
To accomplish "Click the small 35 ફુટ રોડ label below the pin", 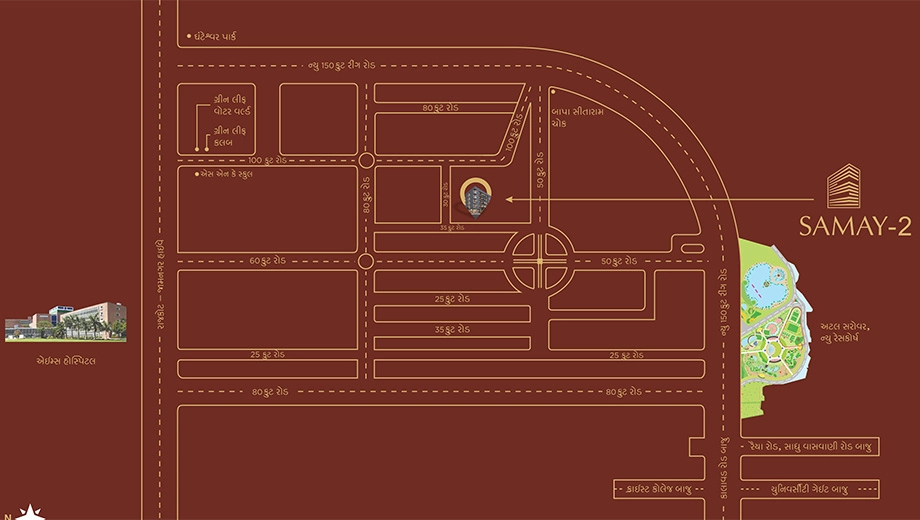I will pyautogui.click(x=452, y=228).
